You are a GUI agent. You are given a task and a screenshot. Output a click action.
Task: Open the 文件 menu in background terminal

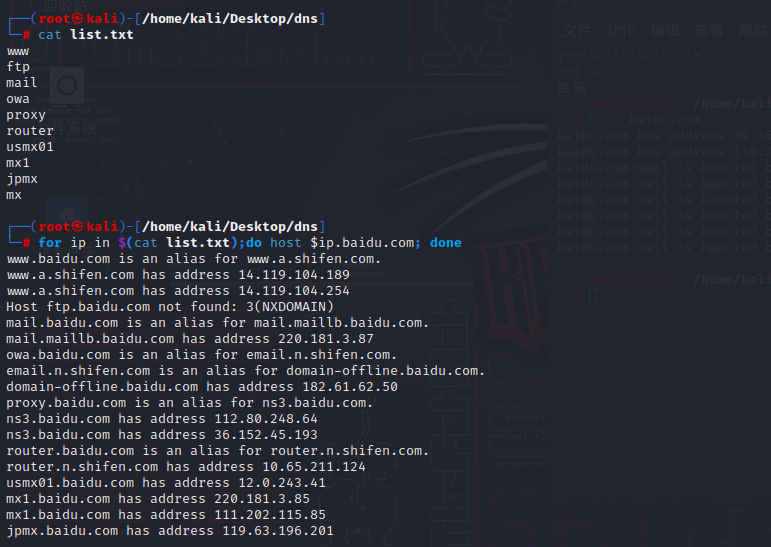tap(576, 31)
